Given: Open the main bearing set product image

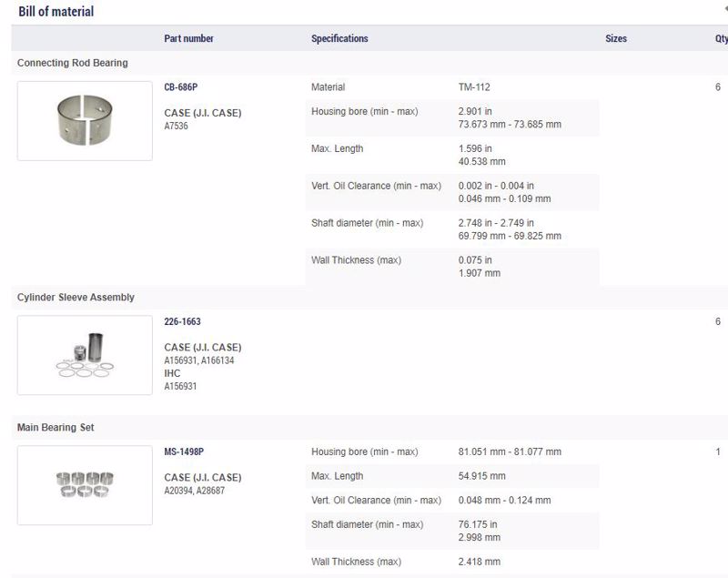Looking at the screenshot, I should pyautogui.click(x=85, y=485).
